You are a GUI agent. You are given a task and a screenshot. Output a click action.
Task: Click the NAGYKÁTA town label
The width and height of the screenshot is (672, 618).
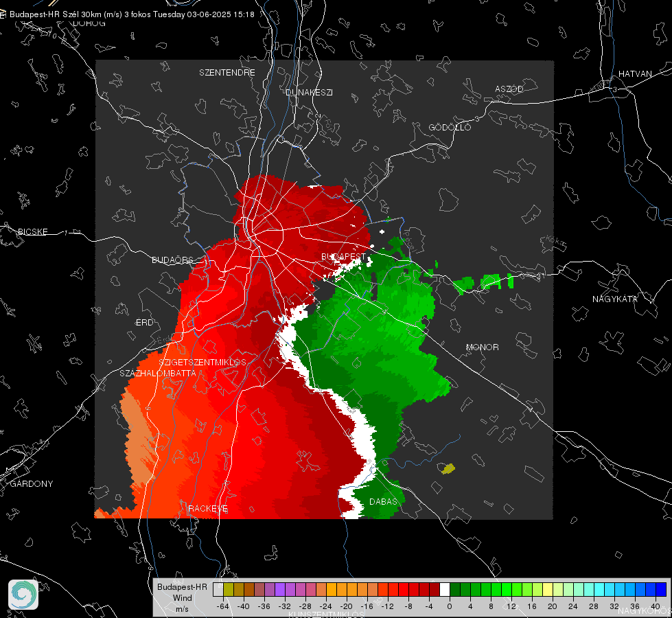(x=615, y=299)
